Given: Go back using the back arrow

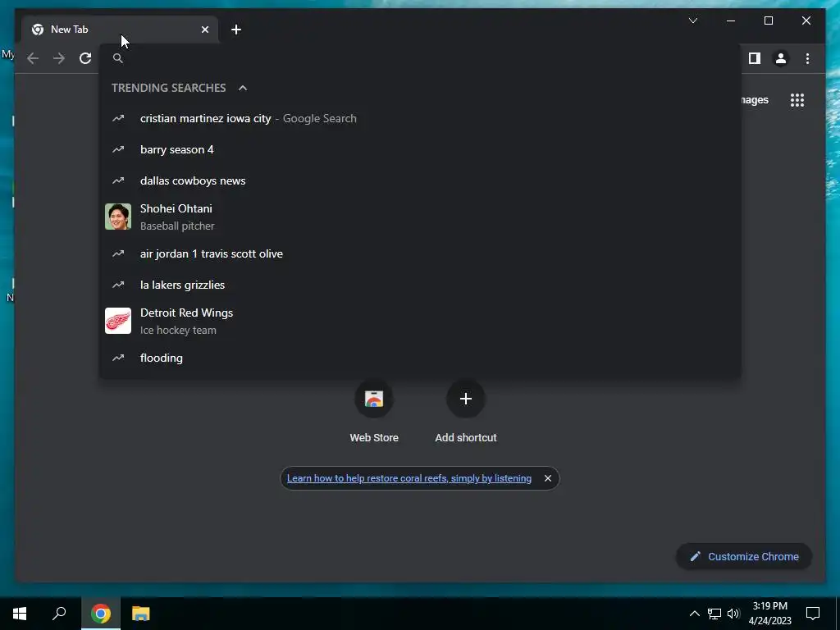Looking at the screenshot, I should (x=33, y=58).
